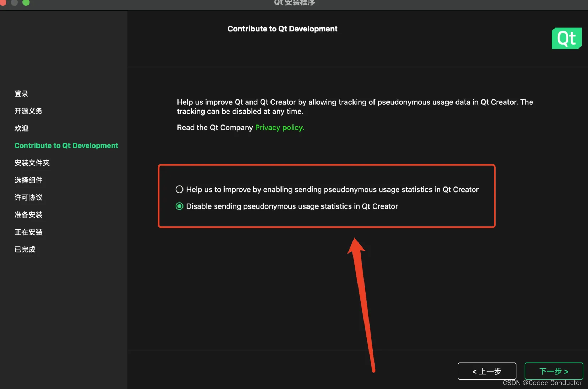Open the 已完成 step
Image resolution: width=588 pixels, height=389 pixels.
(25, 249)
